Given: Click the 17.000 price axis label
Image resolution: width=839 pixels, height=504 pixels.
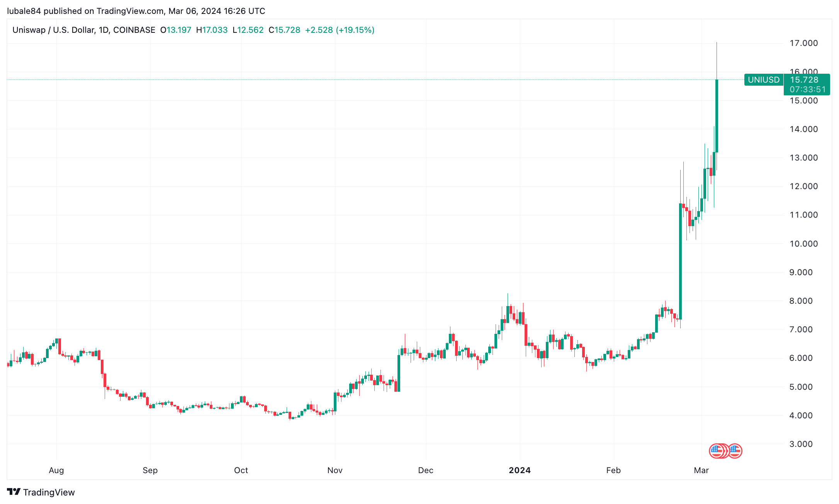Looking at the screenshot, I should tap(803, 43).
